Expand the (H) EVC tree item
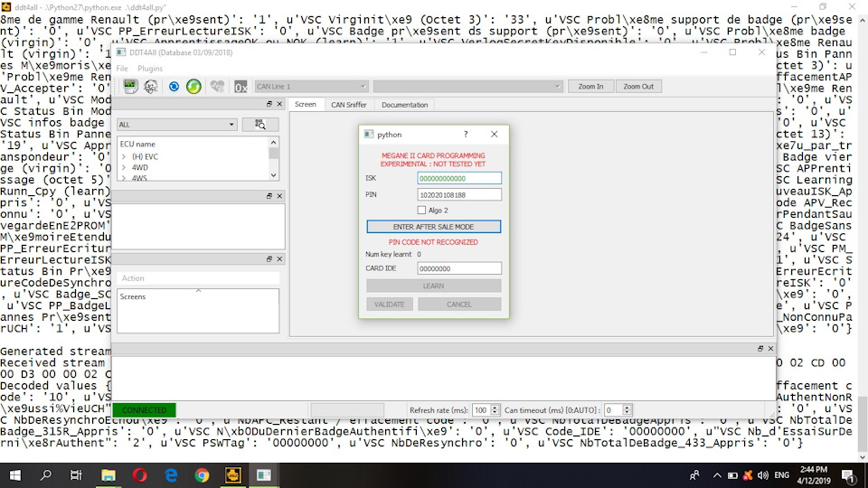Screen dimensions: 868x488 pos(124,156)
